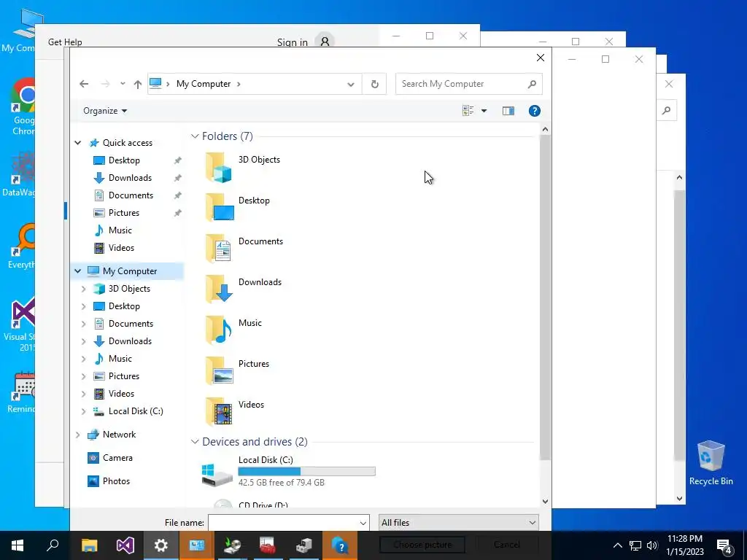Open the Windows Start menu
Screen dimensions: 747x560
[18, 545]
